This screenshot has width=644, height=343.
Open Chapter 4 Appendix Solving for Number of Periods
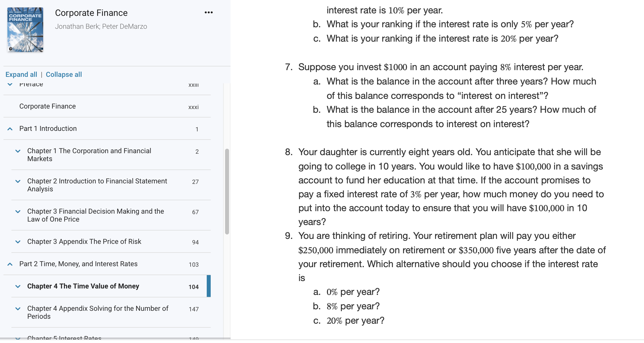pyautogui.click(x=98, y=313)
